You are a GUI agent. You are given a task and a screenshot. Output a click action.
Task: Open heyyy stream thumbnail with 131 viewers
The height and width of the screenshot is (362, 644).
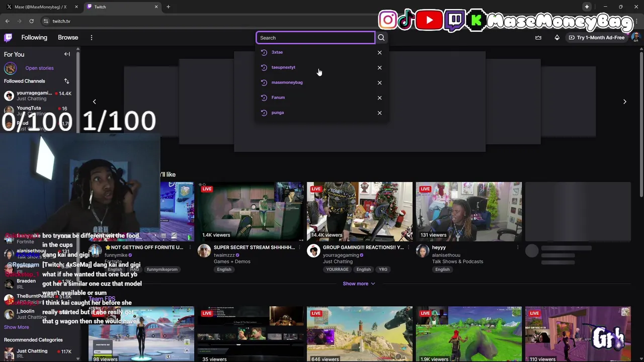(x=469, y=212)
